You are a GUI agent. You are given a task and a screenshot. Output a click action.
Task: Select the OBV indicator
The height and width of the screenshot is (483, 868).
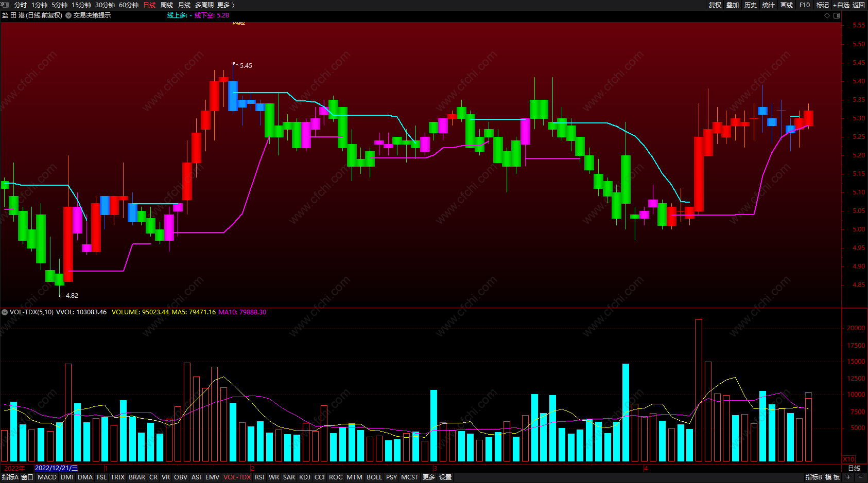point(181,477)
